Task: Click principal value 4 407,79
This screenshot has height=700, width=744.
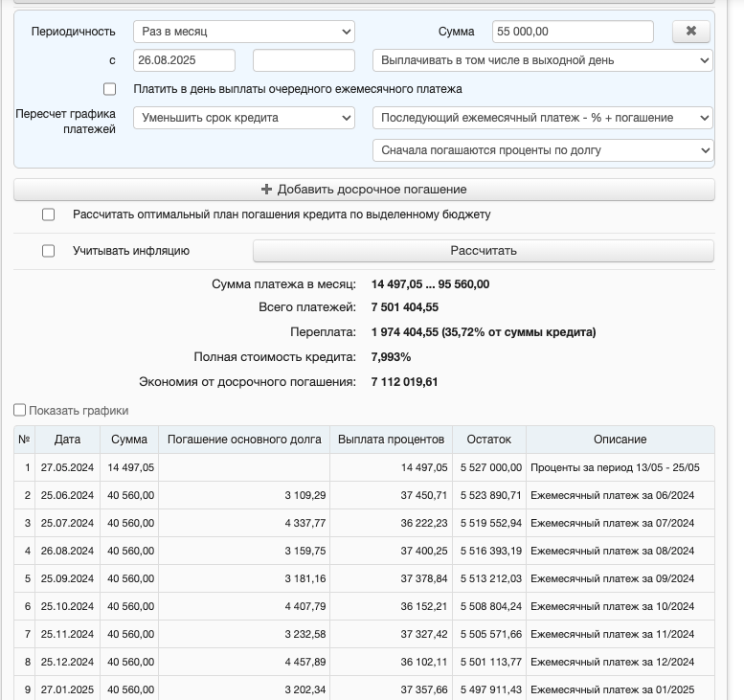Action: (x=305, y=606)
